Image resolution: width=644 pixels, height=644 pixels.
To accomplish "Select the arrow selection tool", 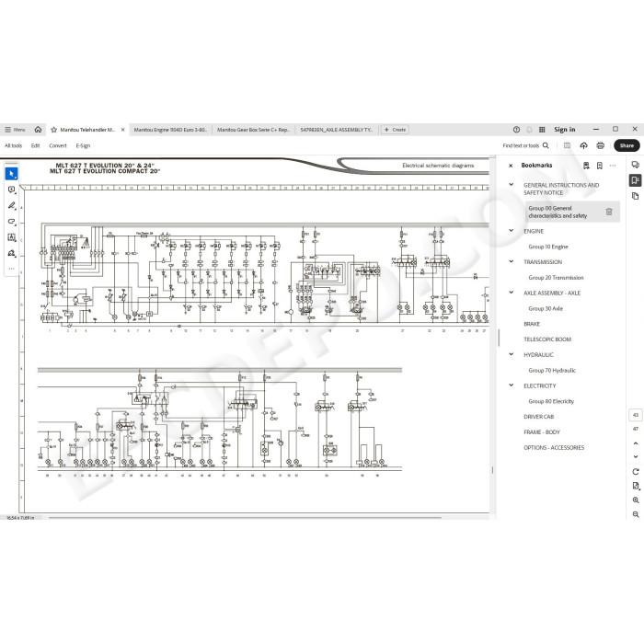I will pos(11,174).
